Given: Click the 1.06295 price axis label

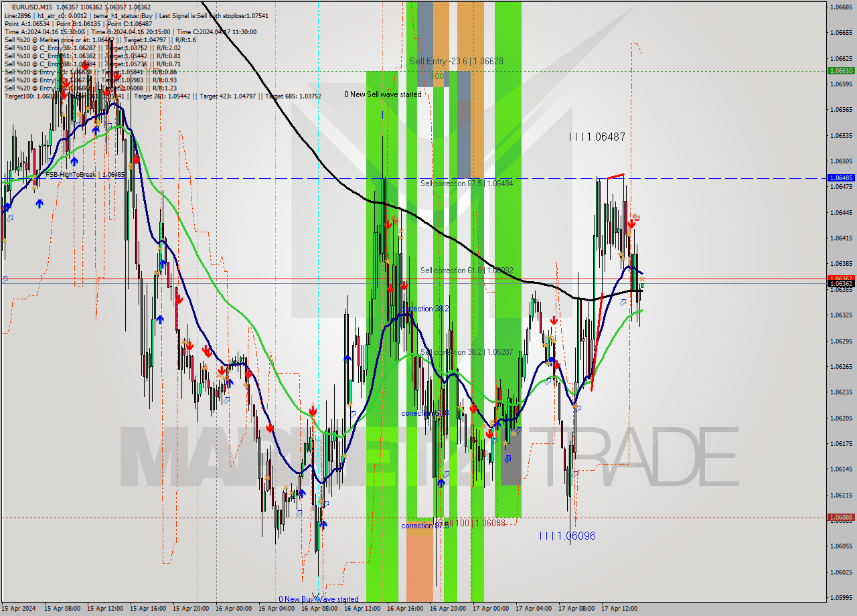Looking at the screenshot, I should coord(841,341).
